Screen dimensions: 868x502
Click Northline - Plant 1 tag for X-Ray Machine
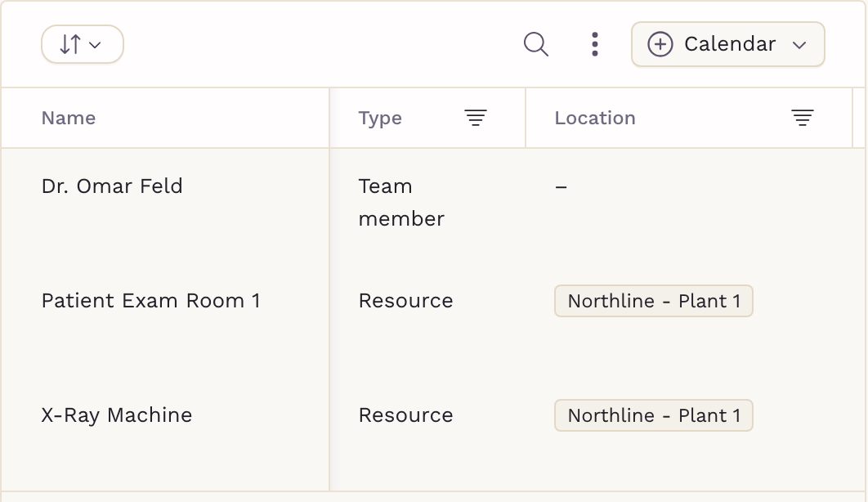654,415
